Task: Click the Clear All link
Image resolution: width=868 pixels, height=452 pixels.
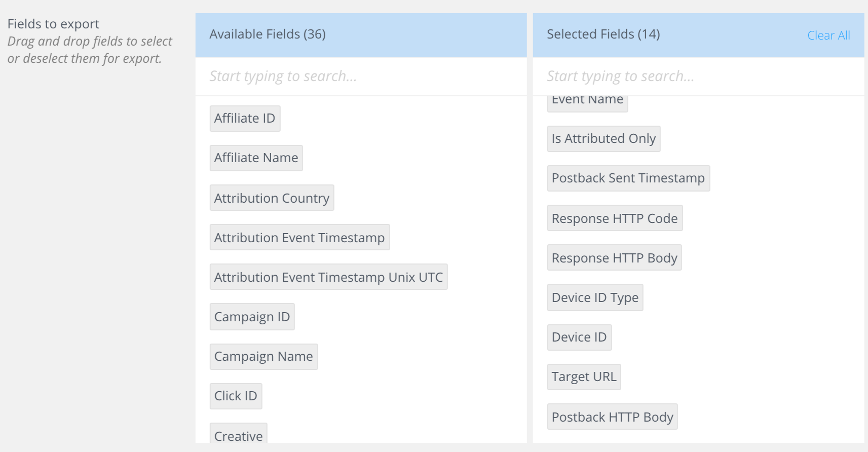Action: [828, 35]
